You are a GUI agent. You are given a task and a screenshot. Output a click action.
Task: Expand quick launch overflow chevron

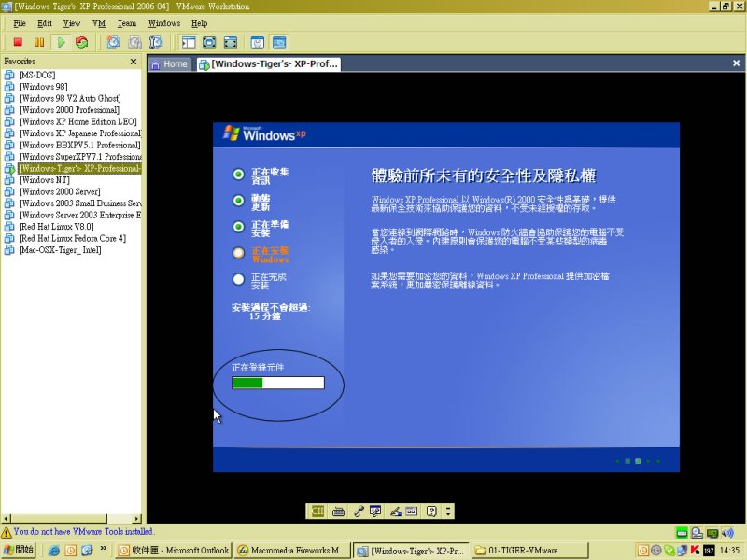[x=103, y=549]
